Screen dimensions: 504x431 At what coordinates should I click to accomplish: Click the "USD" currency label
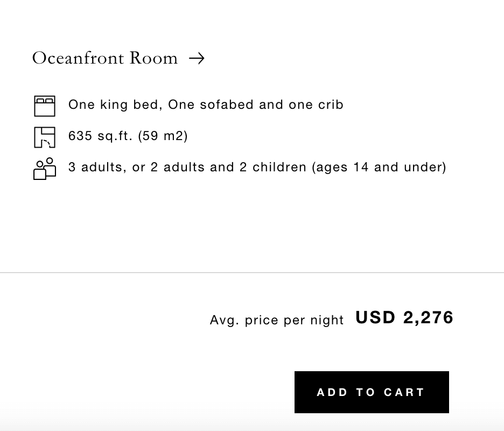click(375, 318)
